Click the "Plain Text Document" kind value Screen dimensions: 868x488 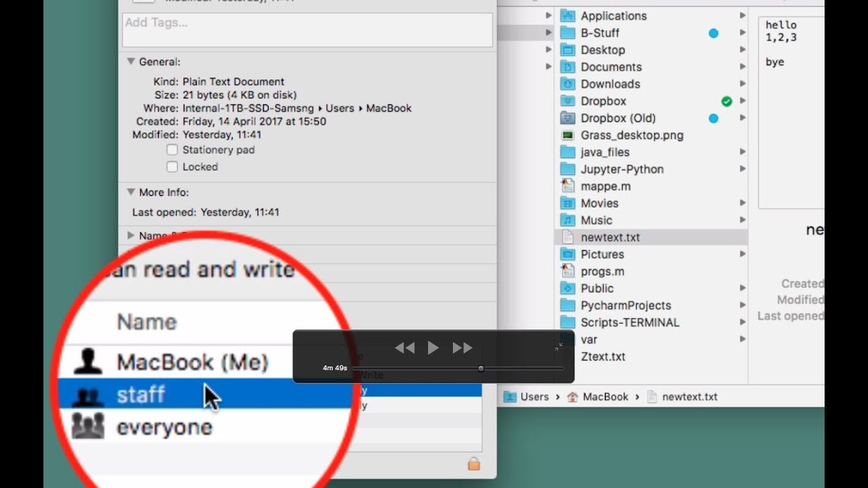(x=233, y=81)
